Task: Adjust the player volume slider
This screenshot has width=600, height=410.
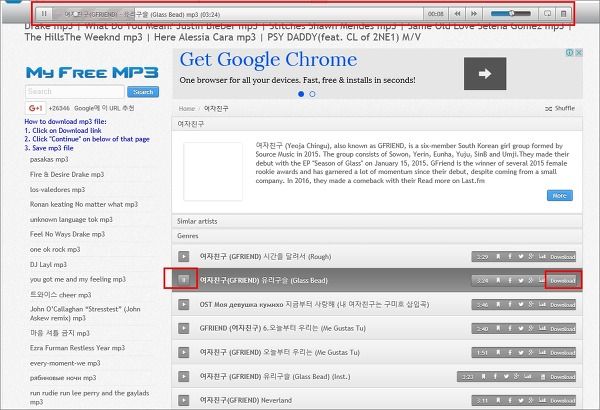Action: tap(511, 14)
